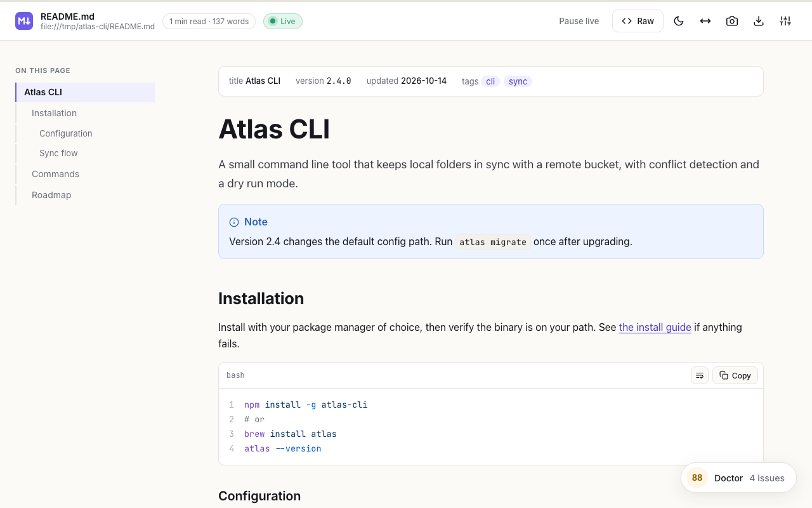The width and height of the screenshot is (812, 508).
Task: Click the read time and word count pill
Action: tap(209, 22)
